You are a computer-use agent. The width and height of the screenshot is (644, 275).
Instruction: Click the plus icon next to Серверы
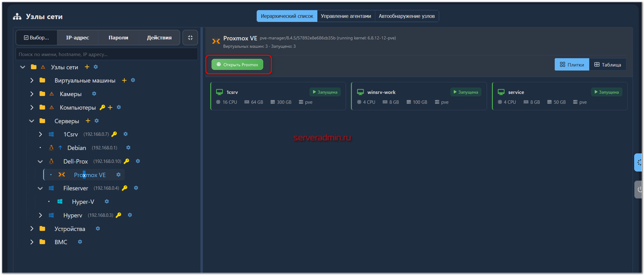point(88,121)
